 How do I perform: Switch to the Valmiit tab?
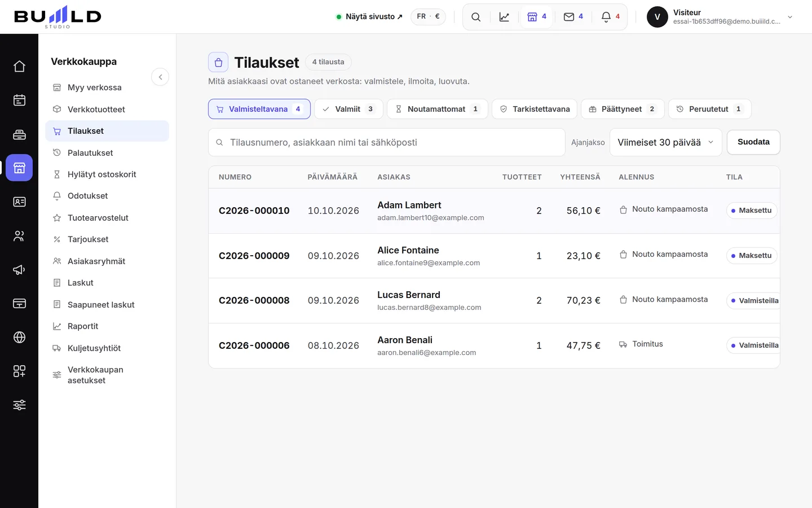[x=348, y=109]
